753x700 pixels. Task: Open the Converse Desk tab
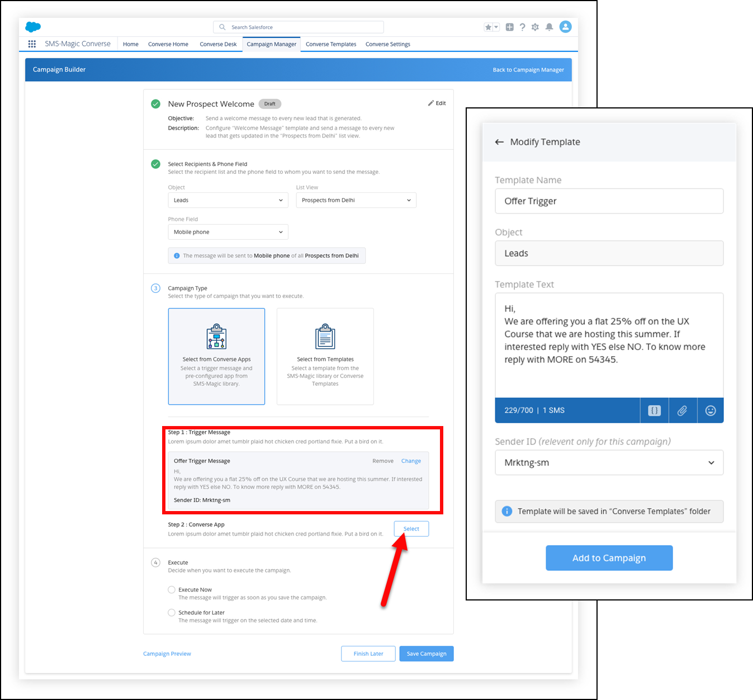pos(218,44)
